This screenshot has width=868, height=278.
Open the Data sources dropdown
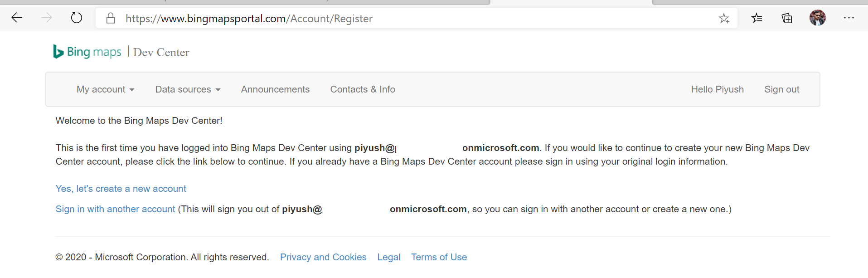[x=187, y=89]
